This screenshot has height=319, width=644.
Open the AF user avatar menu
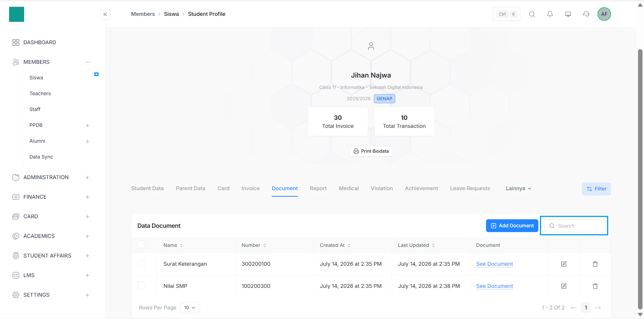pyautogui.click(x=604, y=14)
